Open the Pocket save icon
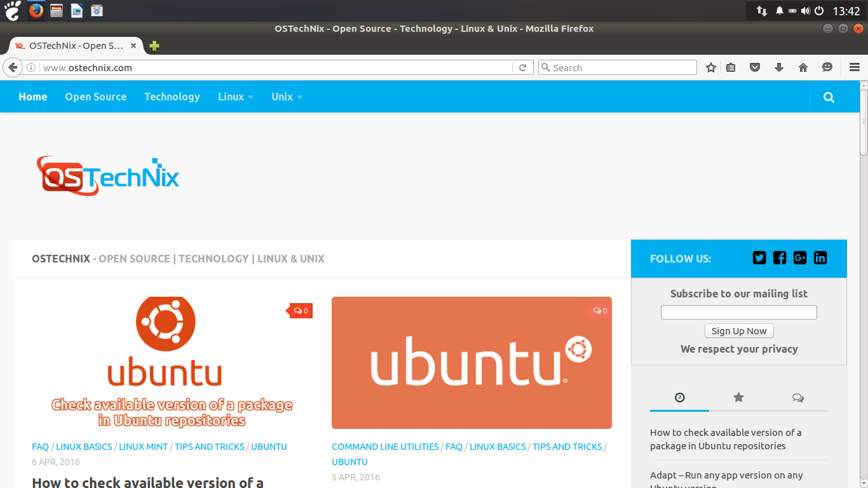868x488 pixels. (755, 67)
